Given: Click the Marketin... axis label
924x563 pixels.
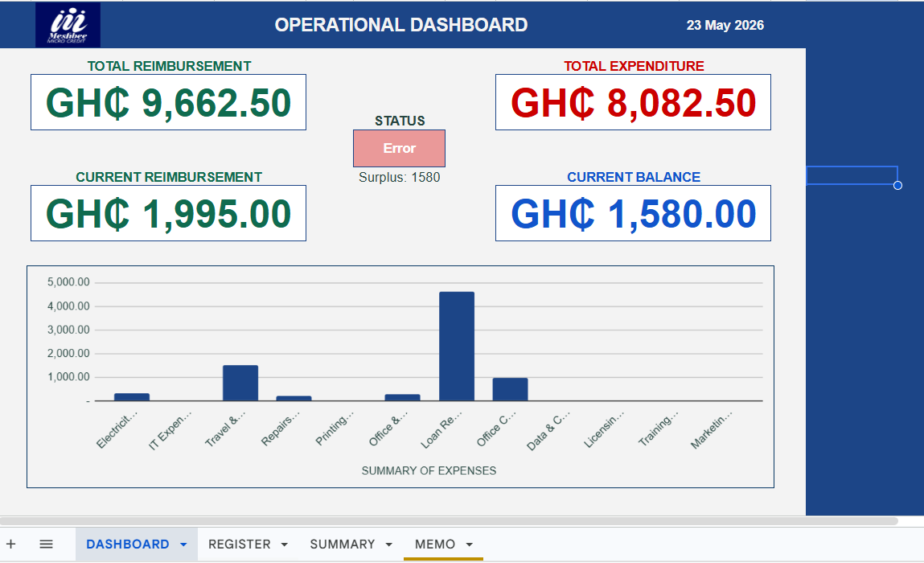Looking at the screenshot, I should (x=711, y=429).
